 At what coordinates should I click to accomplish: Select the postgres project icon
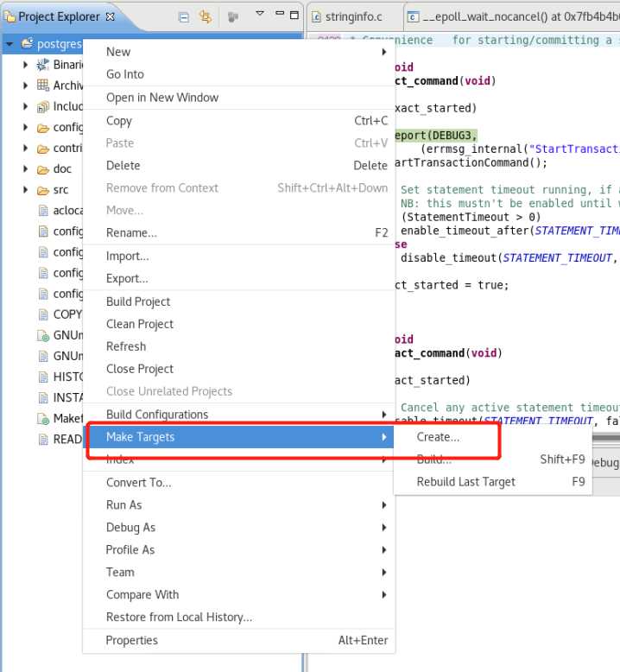pyautogui.click(x=27, y=43)
